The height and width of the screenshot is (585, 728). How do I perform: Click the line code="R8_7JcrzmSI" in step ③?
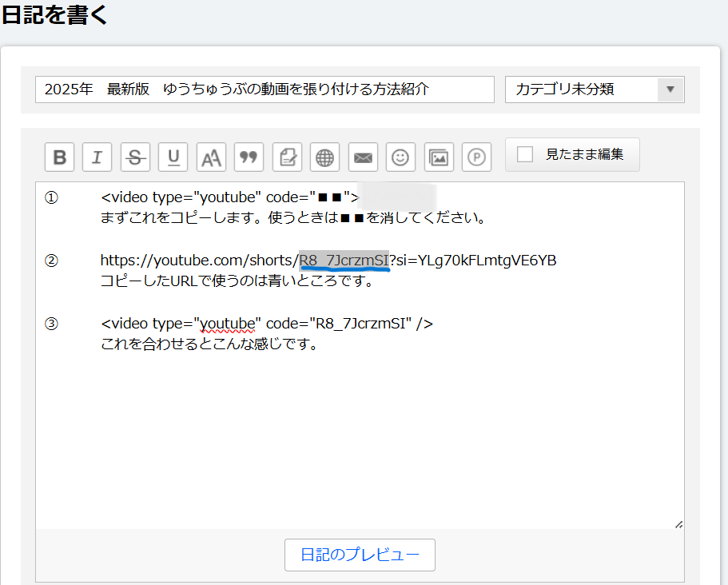[x=267, y=323]
